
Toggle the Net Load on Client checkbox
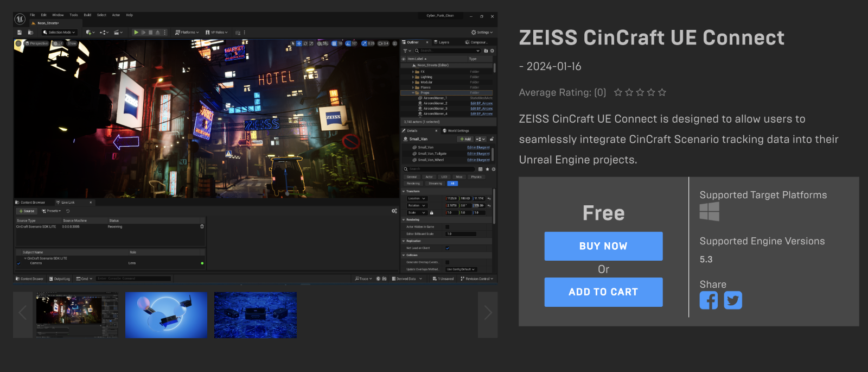[x=448, y=248]
